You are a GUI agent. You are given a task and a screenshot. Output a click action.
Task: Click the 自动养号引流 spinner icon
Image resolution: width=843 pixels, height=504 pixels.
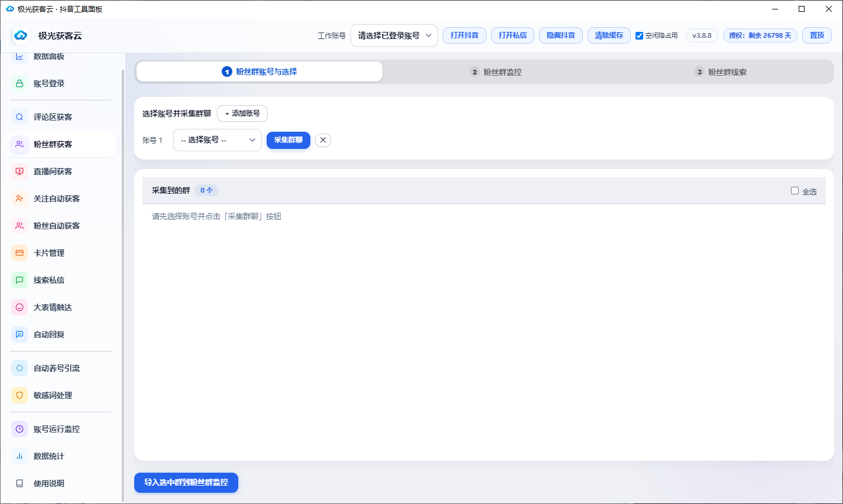[20, 368]
